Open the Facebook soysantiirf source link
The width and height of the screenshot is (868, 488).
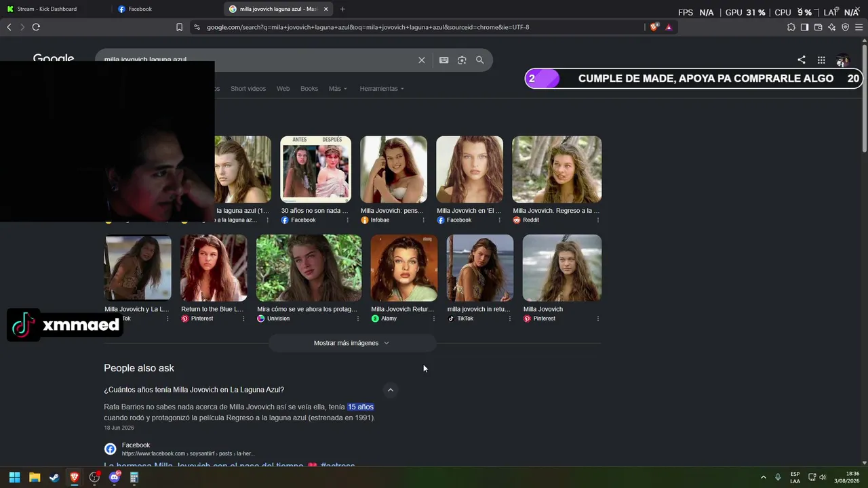180,449
